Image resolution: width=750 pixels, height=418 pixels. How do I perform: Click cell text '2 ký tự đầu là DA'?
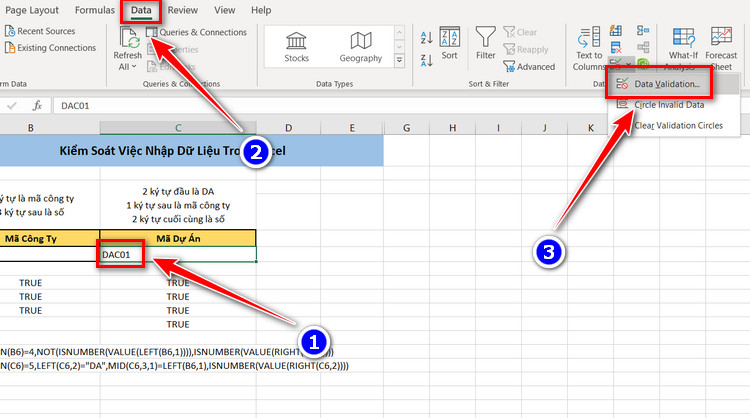[x=178, y=192]
